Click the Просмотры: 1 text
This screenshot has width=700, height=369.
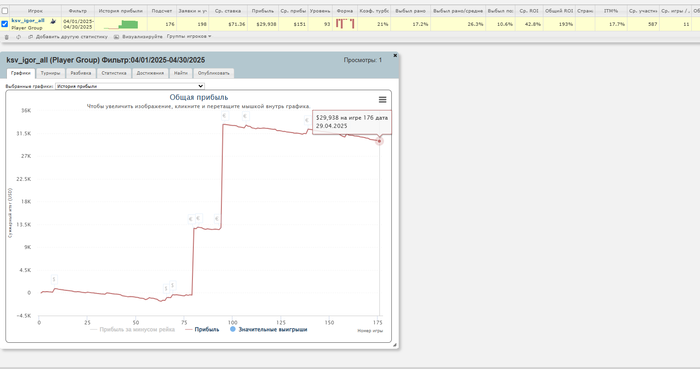tap(362, 60)
